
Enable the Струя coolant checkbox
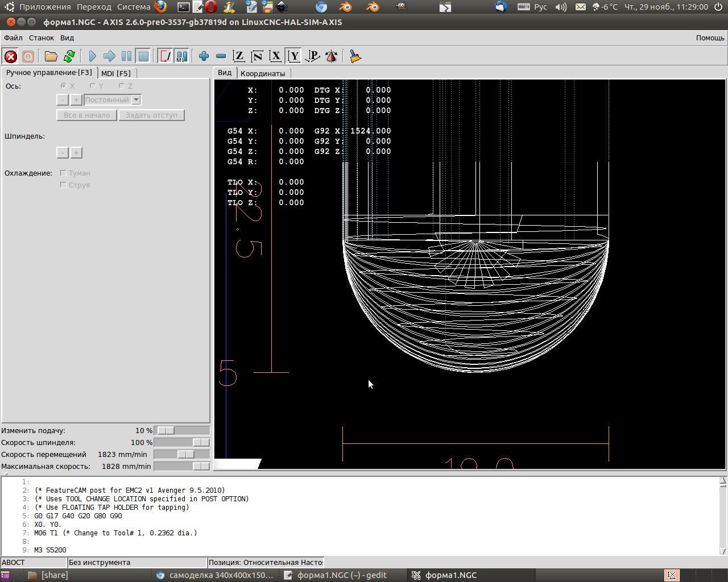click(63, 185)
